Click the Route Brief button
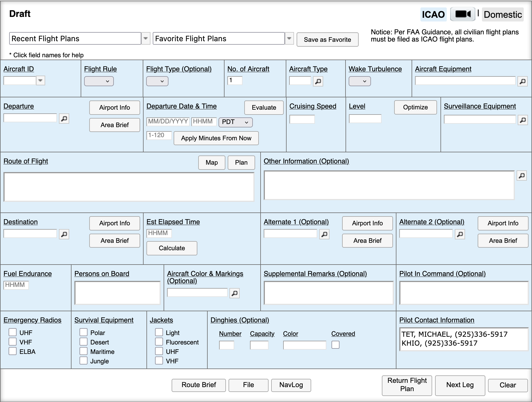 (x=198, y=385)
